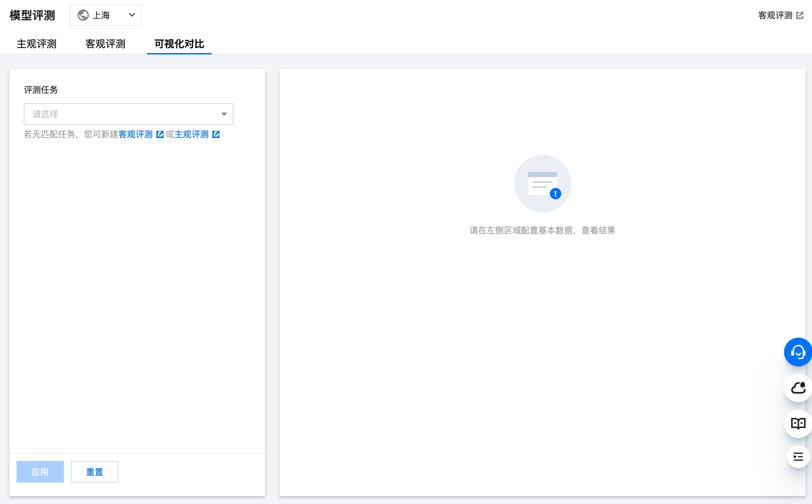Open the customer service headset icon

pos(798,352)
